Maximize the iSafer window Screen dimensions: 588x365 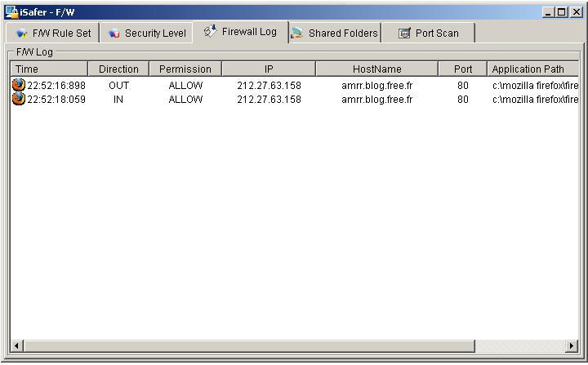pyautogui.click(x=561, y=12)
